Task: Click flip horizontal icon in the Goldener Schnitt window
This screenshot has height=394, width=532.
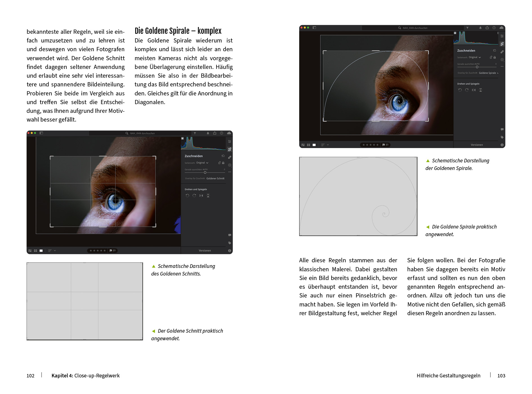Action: (x=201, y=196)
